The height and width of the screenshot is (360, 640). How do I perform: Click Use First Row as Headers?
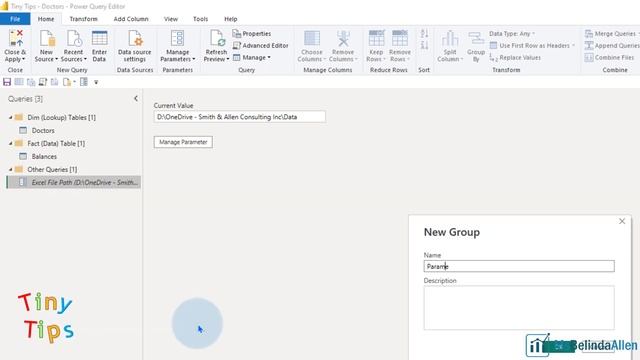click(x=532, y=45)
